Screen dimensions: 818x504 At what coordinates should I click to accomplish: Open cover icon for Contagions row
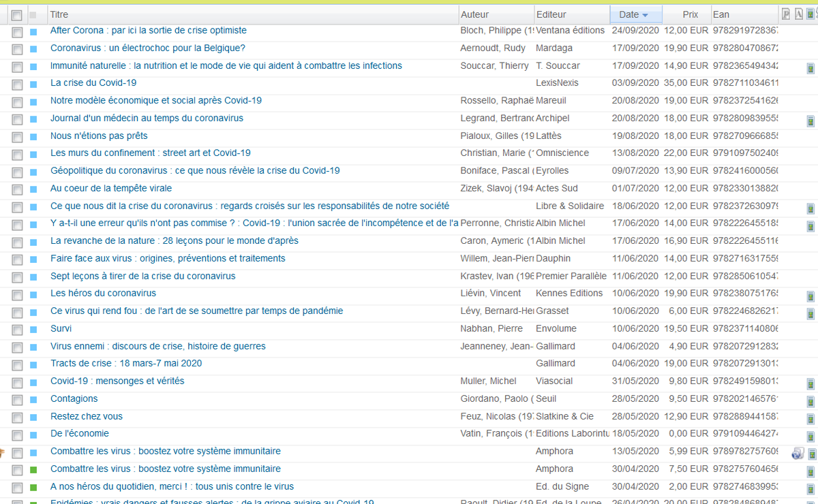(811, 401)
